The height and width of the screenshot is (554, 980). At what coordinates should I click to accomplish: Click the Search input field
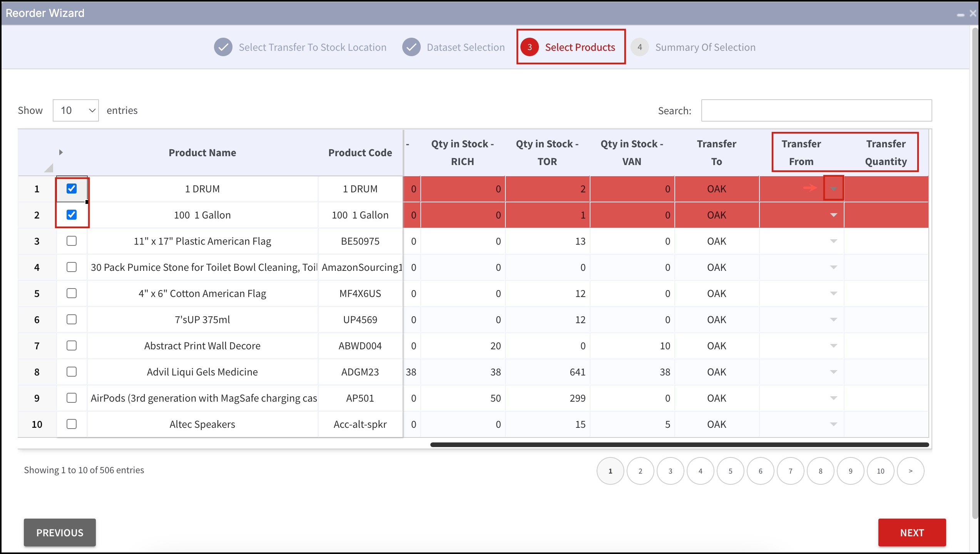816,110
